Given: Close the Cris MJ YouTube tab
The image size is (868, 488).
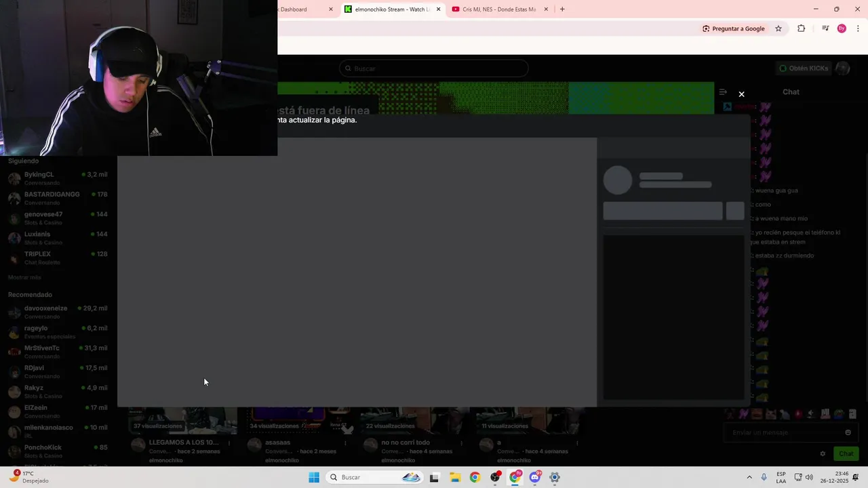Looking at the screenshot, I should (546, 9).
